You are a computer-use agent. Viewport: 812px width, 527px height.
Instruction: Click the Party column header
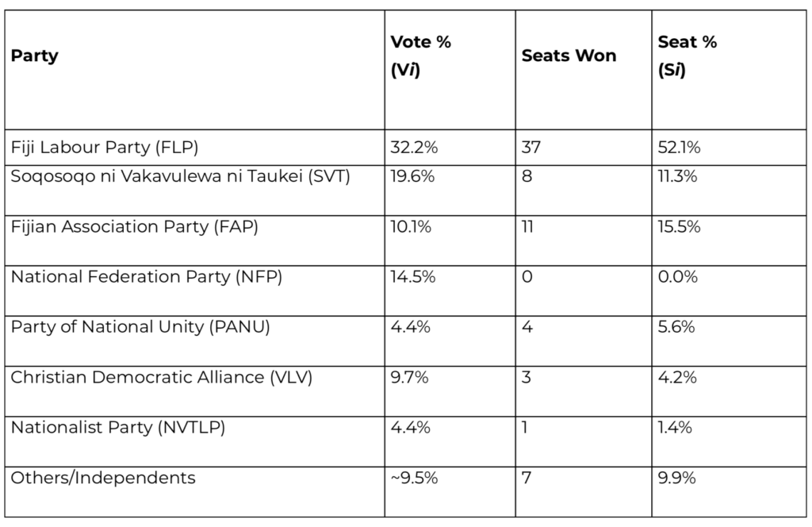tap(35, 56)
